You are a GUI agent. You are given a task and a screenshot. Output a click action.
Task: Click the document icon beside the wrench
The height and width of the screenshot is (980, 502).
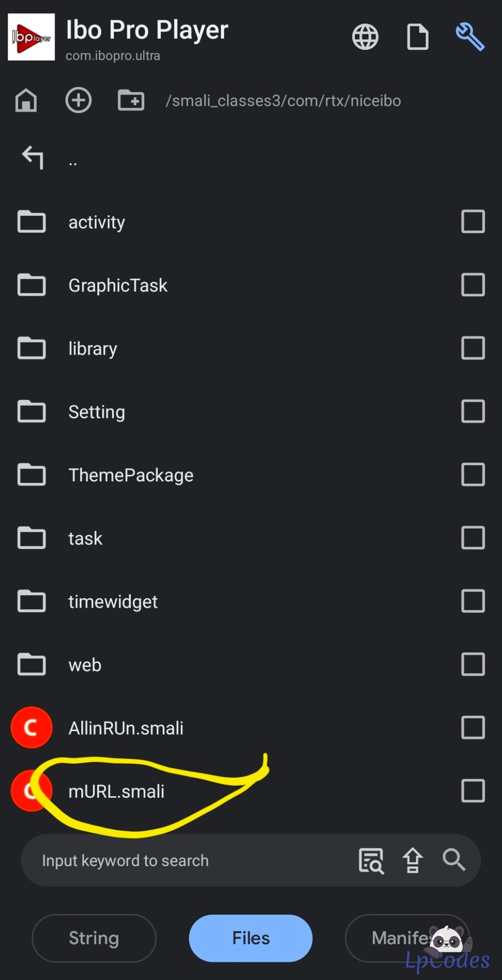pos(417,37)
